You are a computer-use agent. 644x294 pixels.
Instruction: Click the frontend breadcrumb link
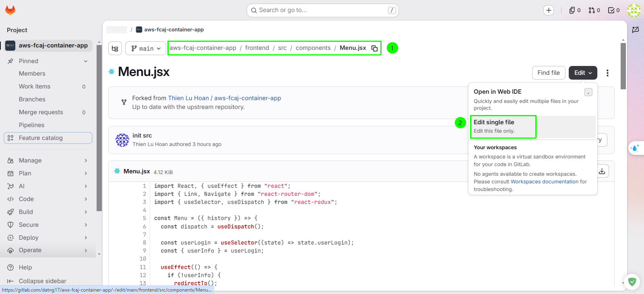point(257,48)
